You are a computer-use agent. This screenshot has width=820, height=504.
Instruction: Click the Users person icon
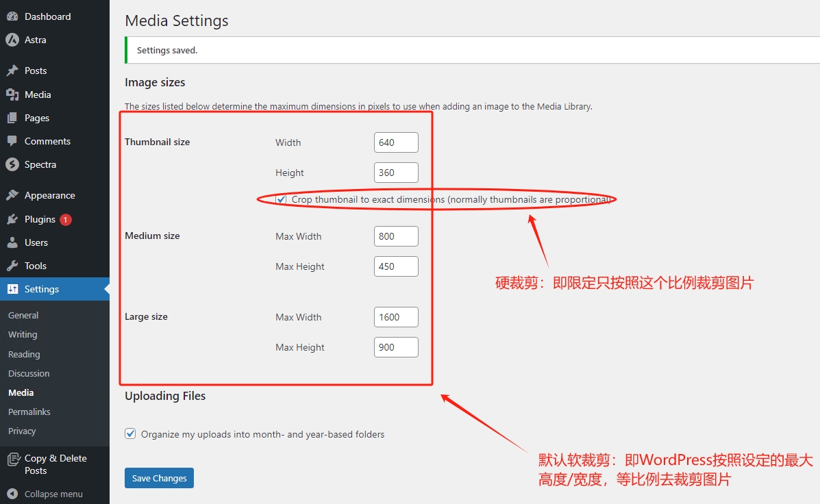(x=12, y=242)
